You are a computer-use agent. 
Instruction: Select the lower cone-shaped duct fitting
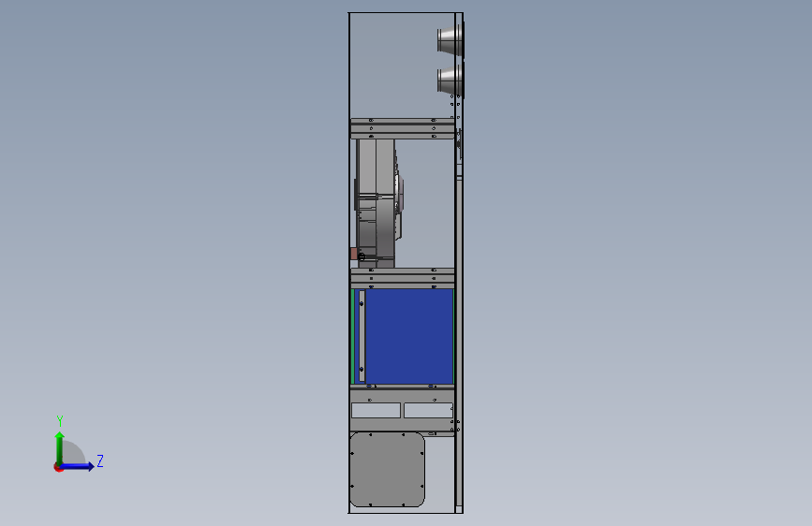[450, 80]
